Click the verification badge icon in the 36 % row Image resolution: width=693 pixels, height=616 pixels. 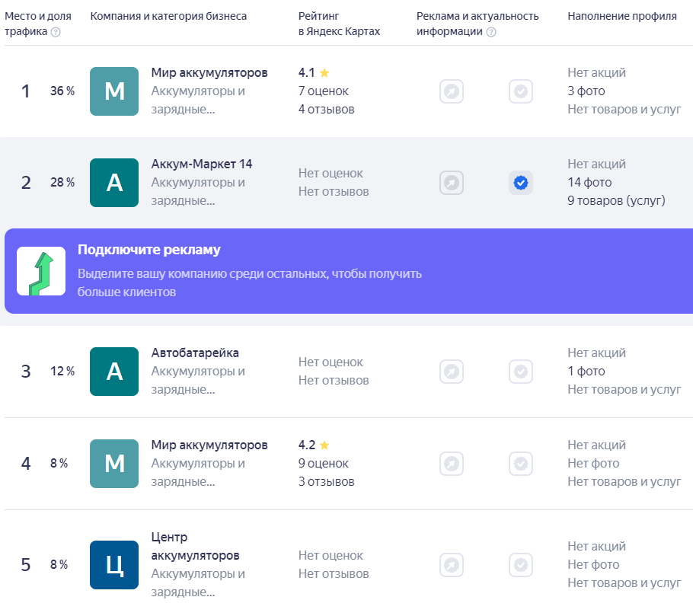tap(521, 91)
